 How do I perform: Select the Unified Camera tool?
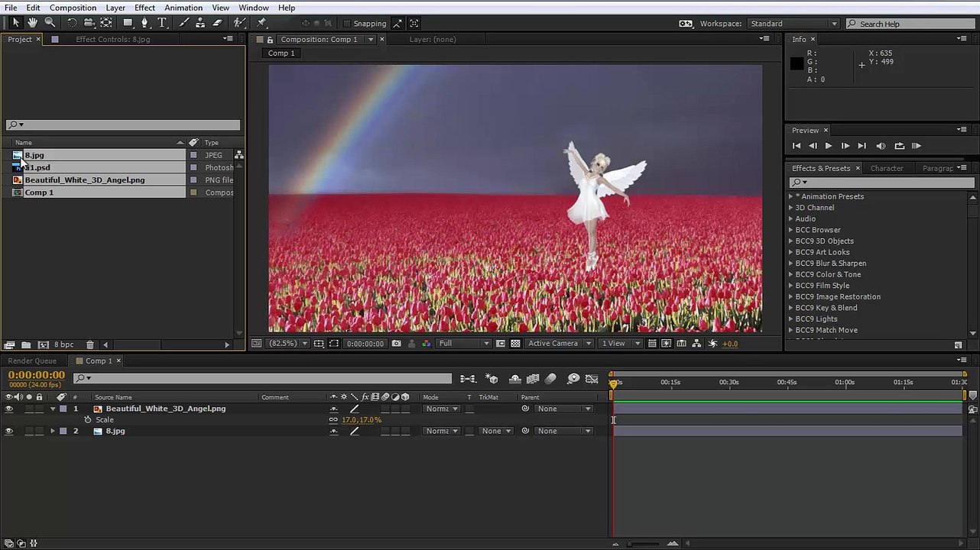(x=89, y=23)
